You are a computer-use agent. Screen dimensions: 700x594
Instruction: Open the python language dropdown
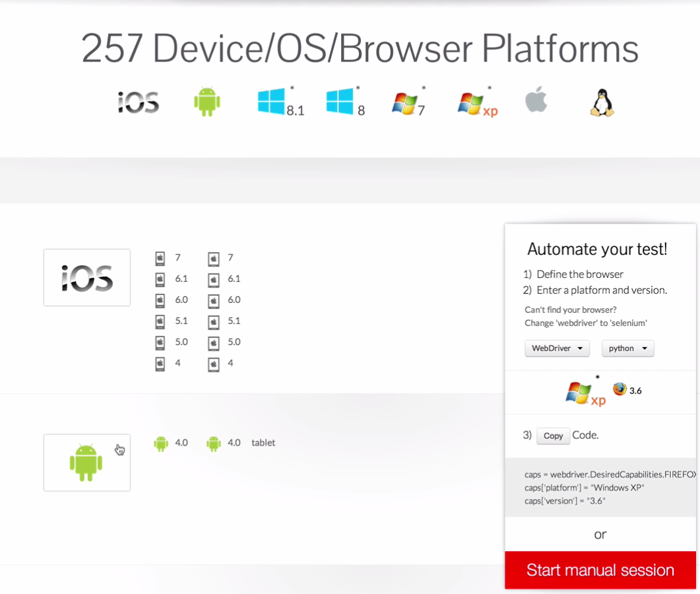tap(627, 348)
